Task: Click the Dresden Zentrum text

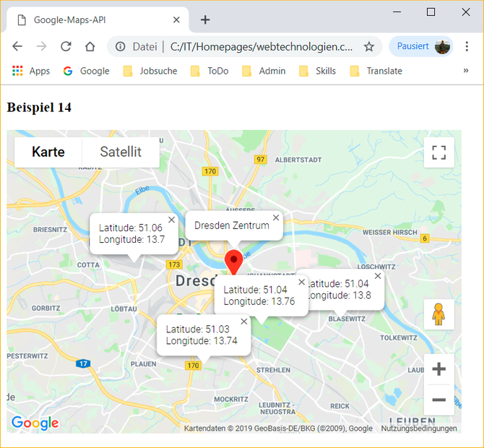Action: point(232,225)
